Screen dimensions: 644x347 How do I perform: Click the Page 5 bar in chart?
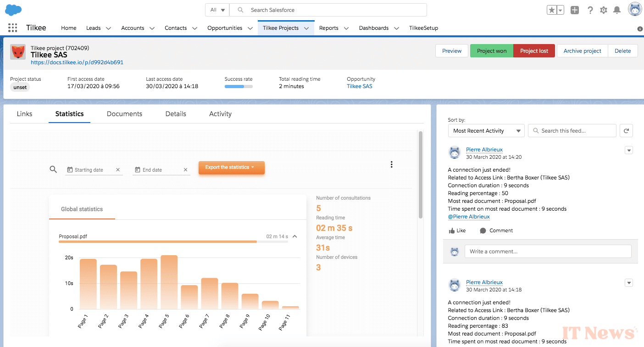pyautogui.click(x=169, y=282)
